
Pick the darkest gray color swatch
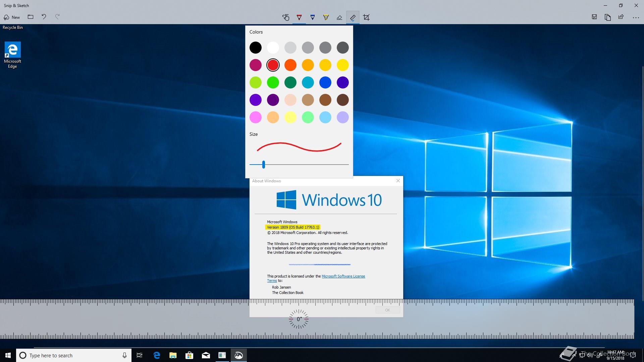click(343, 48)
